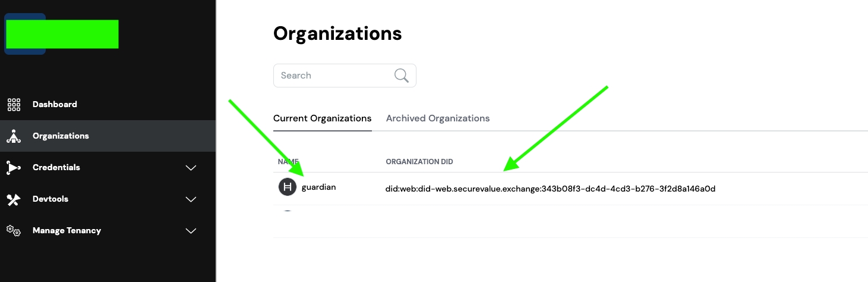Viewport: 868px width, 282px height.
Task: Click the guardian organization DID value
Action: coord(550,189)
